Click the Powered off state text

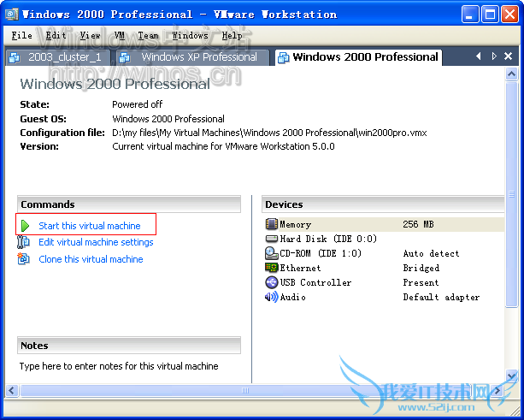click(x=138, y=104)
